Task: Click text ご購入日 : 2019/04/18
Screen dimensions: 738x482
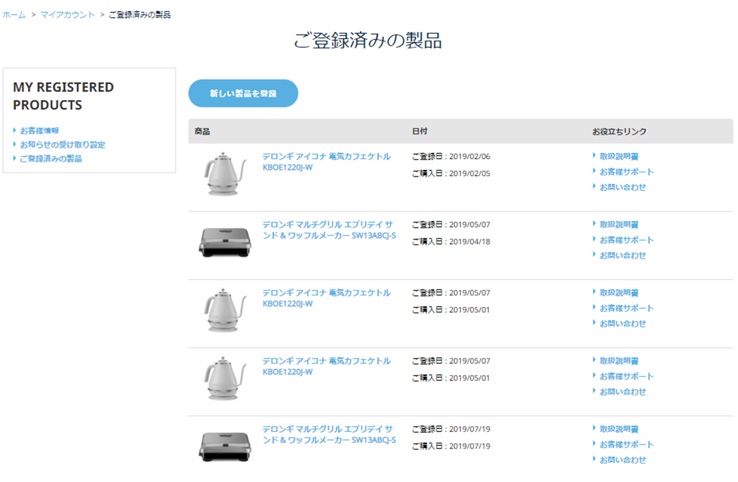Action: click(x=451, y=241)
